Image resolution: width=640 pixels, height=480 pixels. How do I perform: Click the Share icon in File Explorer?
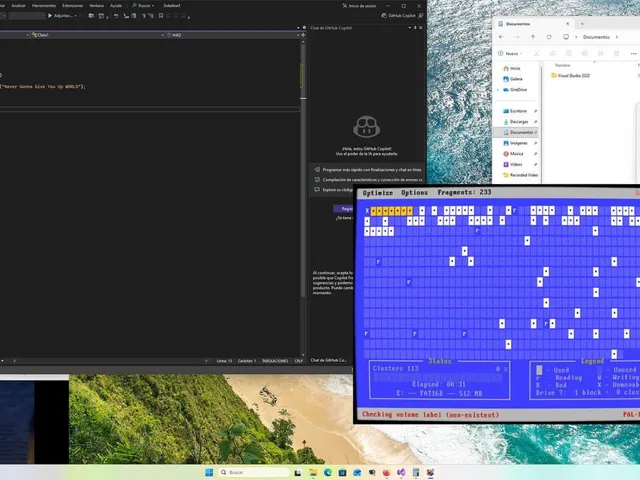[600, 53]
